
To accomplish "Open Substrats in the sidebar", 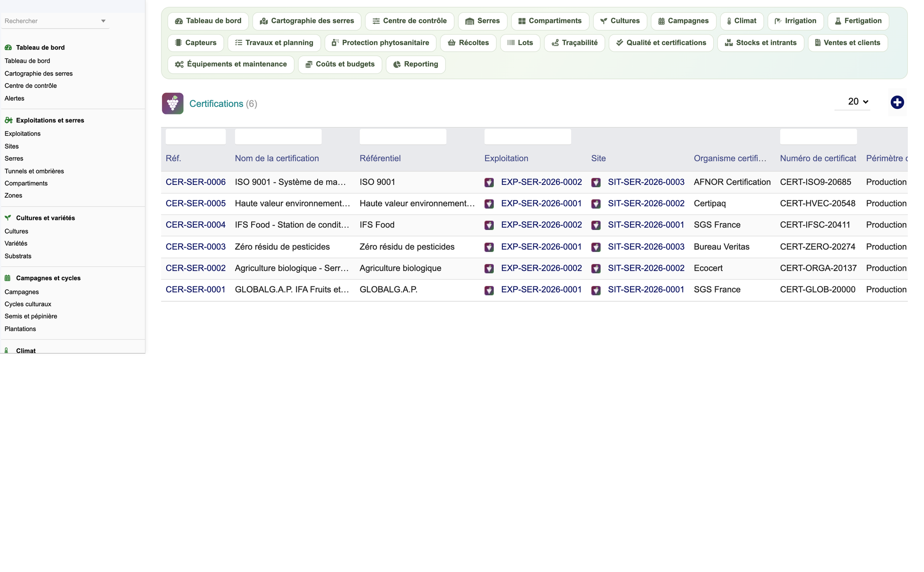I will tap(18, 256).
